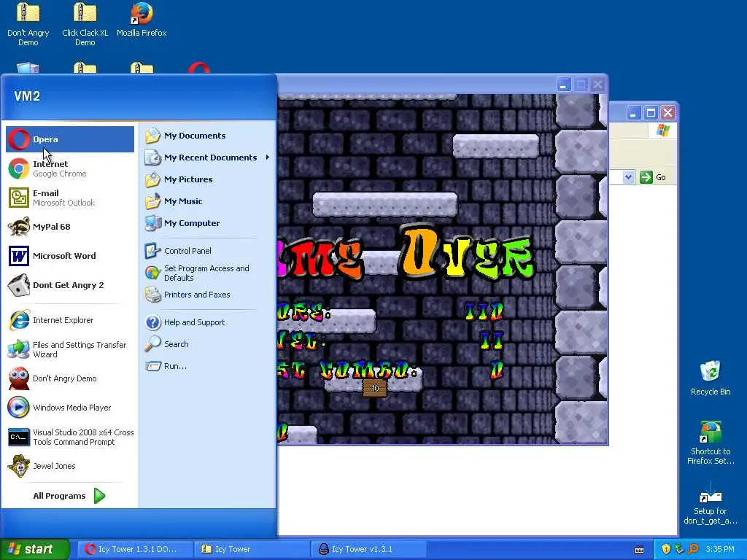Open Search from Start menu
Image resolution: width=747 pixels, height=560 pixels.
click(x=208, y=344)
